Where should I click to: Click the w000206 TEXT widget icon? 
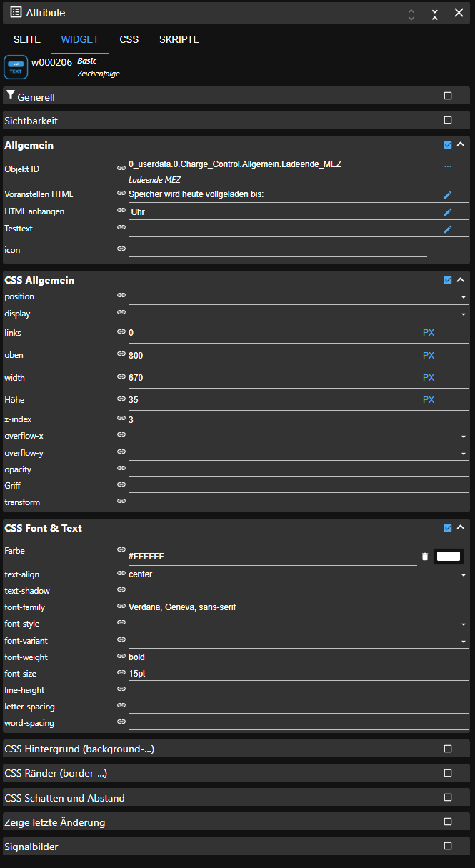click(16, 67)
